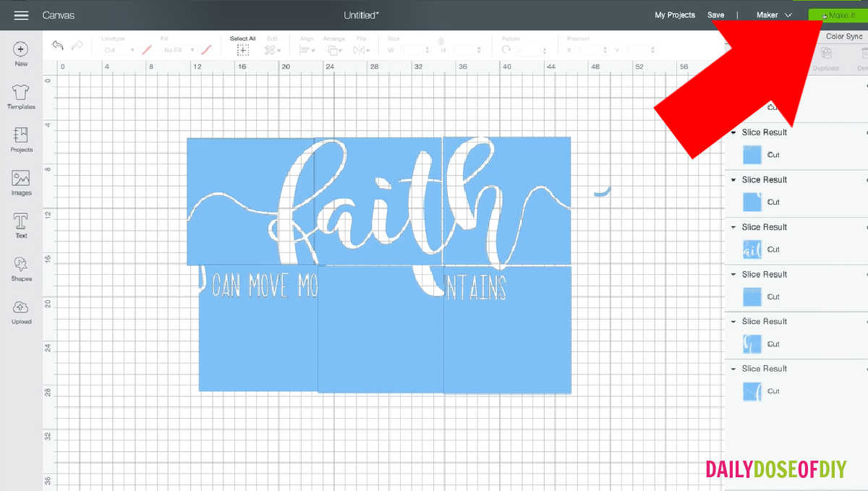The height and width of the screenshot is (491, 868).
Task: Open the Maker machine dropdown
Action: [774, 15]
